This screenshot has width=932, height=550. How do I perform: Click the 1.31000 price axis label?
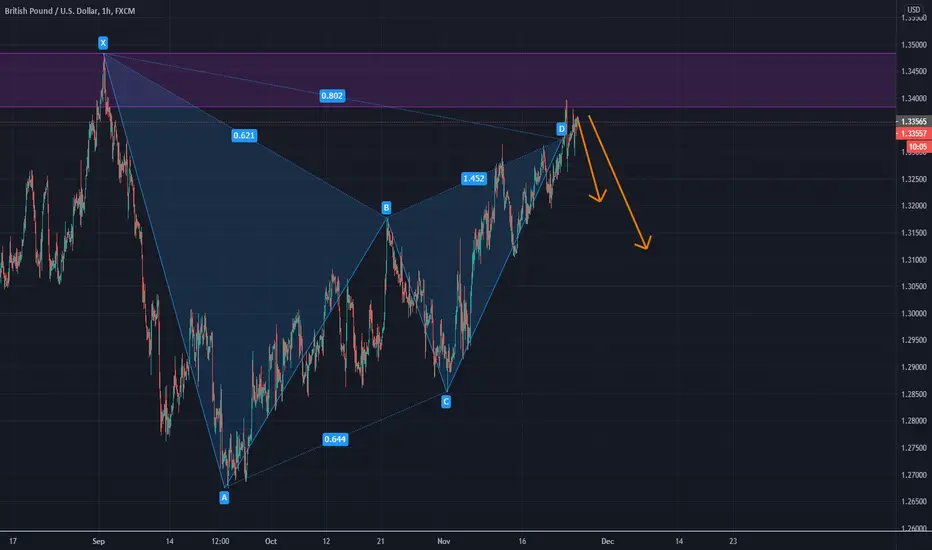(914, 260)
